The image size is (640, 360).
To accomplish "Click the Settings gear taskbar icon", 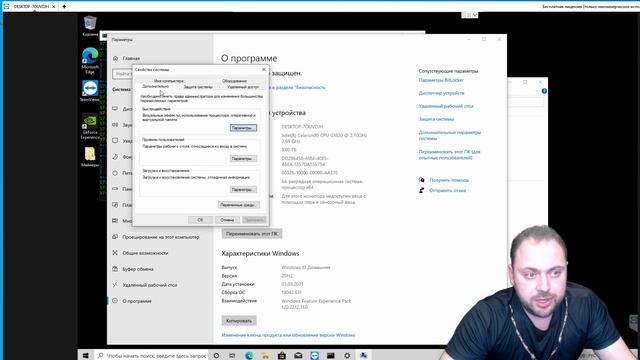I will point(347,356).
